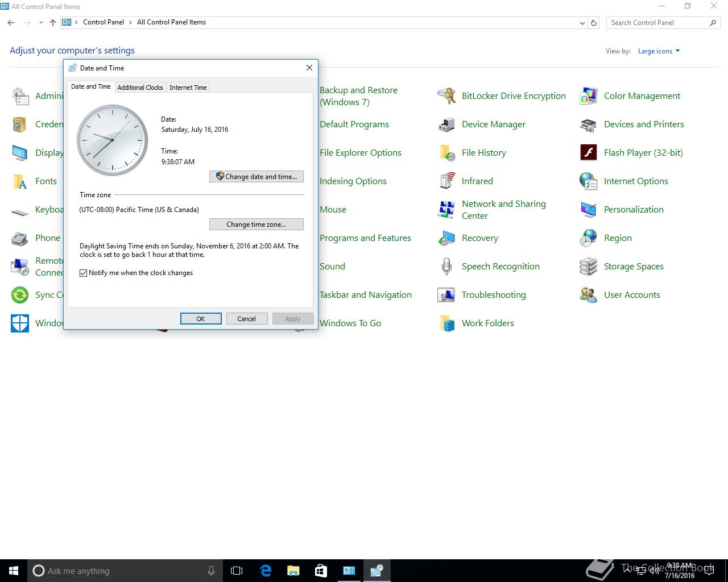Open Taskbar and Navigation link
The image size is (728, 582).
coord(366,295)
